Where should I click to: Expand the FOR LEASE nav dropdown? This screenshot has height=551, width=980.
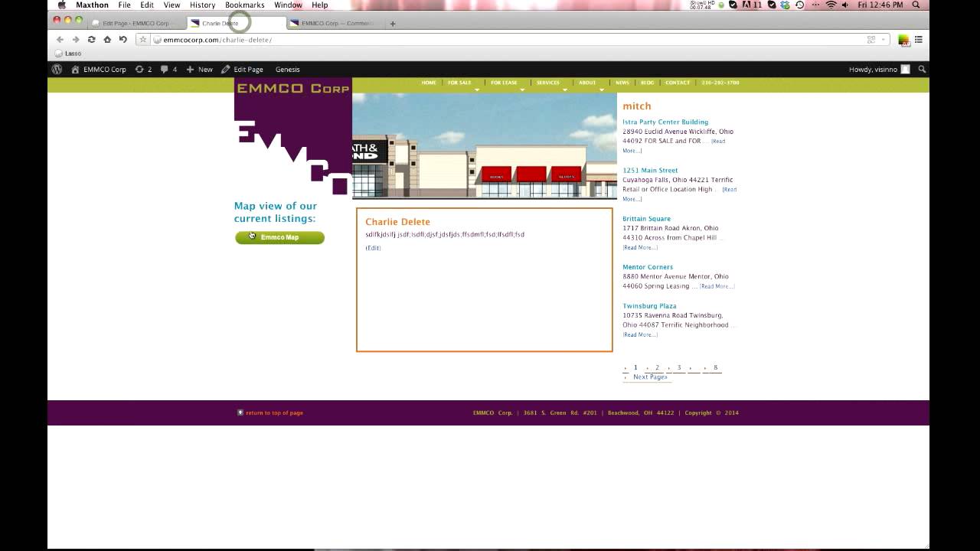(x=523, y=90)
